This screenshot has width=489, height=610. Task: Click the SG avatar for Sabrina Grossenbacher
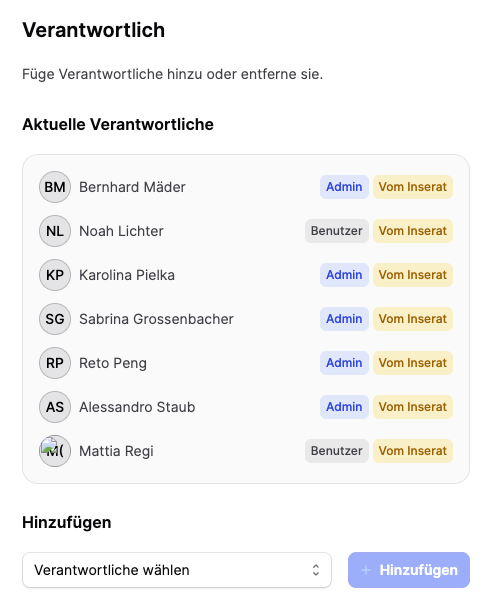point(55,319)
